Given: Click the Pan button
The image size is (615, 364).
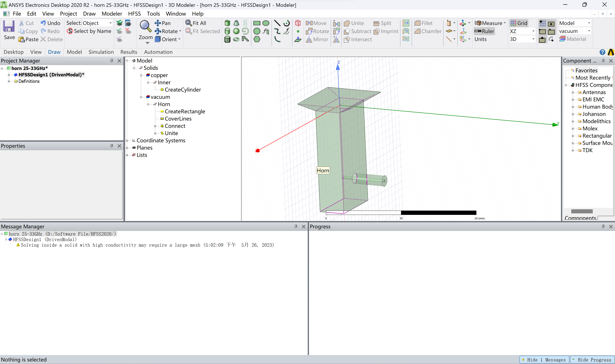Looking at the screenshot, I should [x=163, y=23].
